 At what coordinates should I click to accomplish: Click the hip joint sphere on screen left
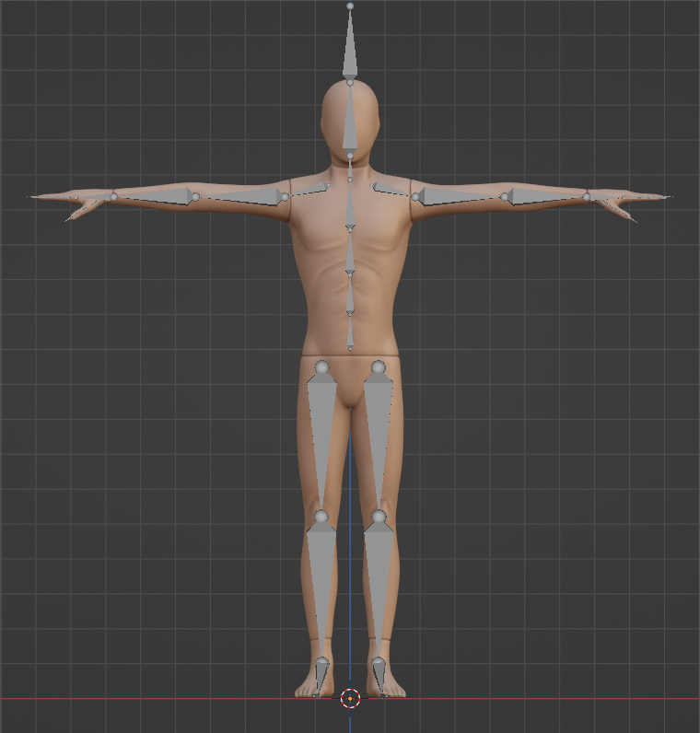click(x=321, y=367)
